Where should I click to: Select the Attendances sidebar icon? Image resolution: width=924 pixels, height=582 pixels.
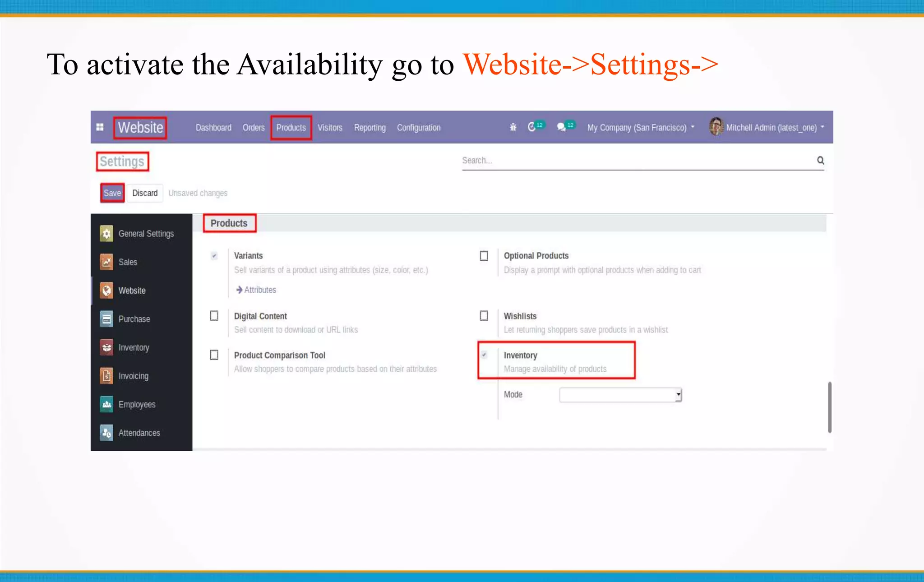[106, 433]
